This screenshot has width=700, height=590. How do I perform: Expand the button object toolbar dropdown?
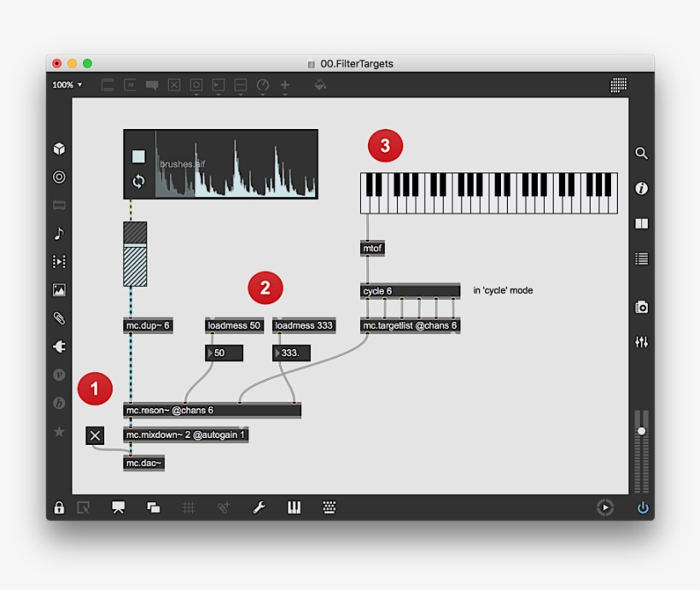[x=196, y=85]
